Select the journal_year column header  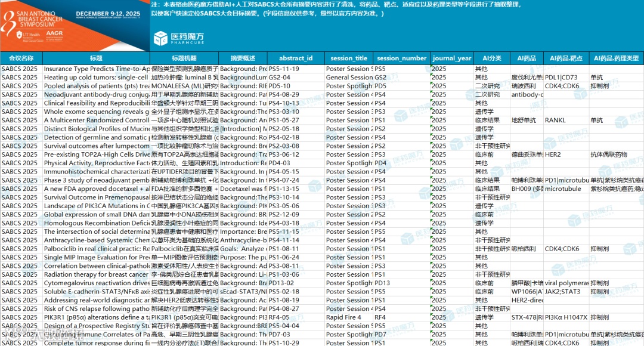(x=452, y=58)
